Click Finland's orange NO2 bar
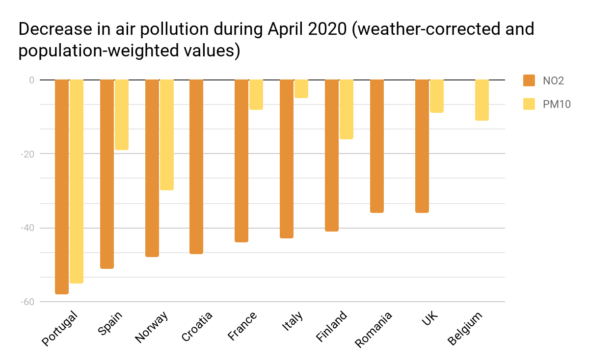 (332, 155)
